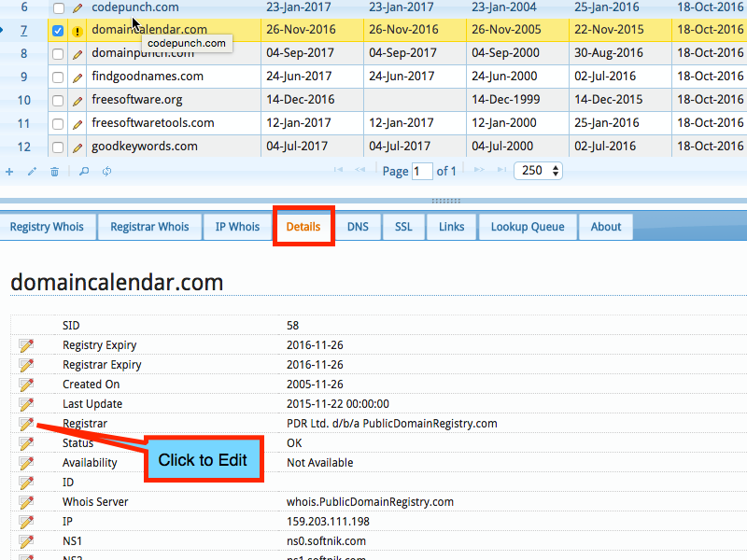This screenshot has height=560, width=747.
Task: Go to previous page arrow icon
Action: tap(359, 170)
